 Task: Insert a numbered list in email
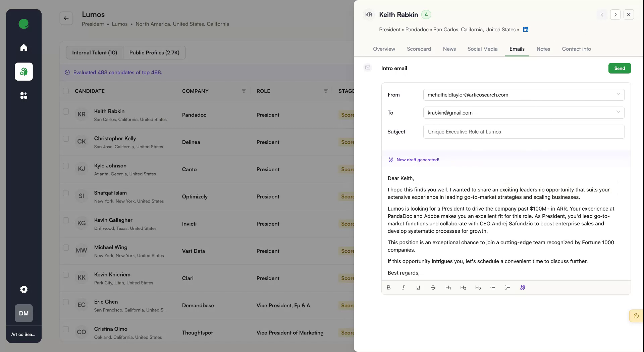pos(507,288)
